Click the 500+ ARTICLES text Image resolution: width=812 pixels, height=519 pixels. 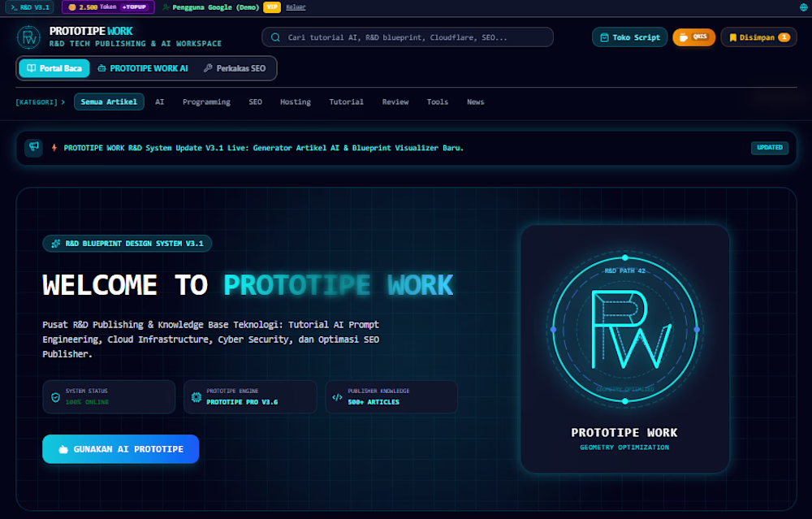coord(374,402)
